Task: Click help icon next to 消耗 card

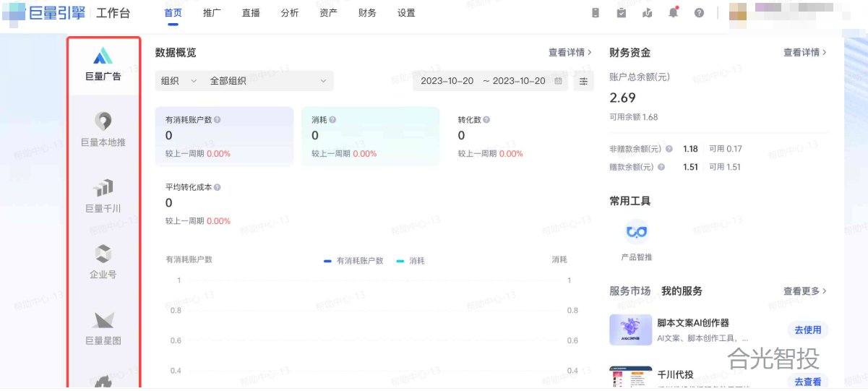Action: pos(332,120)
